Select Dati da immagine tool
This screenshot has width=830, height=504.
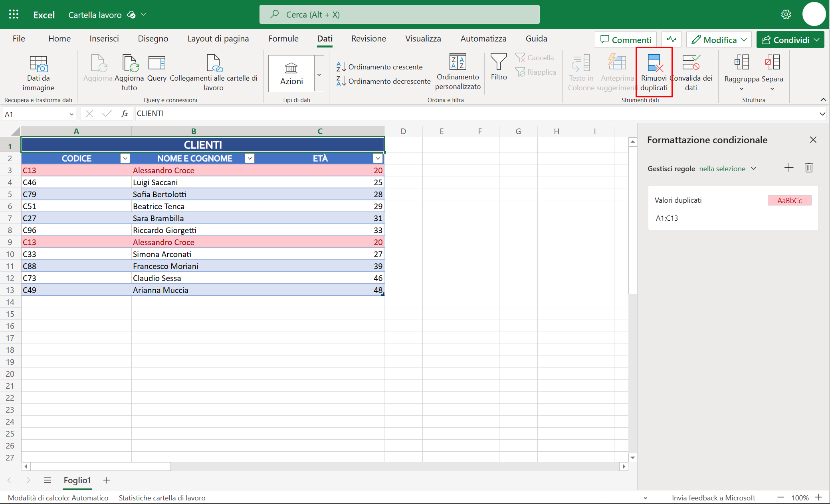[38, 74]
